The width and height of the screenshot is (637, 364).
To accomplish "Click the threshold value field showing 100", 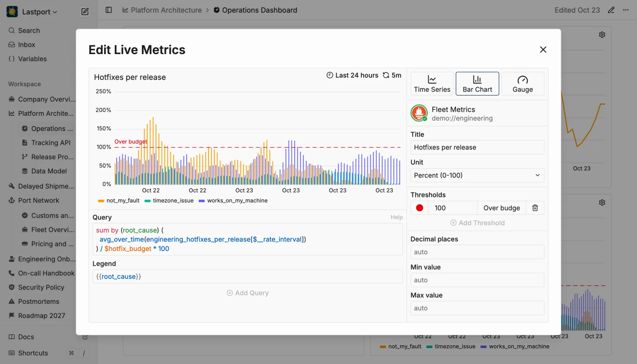I will 453,208.
